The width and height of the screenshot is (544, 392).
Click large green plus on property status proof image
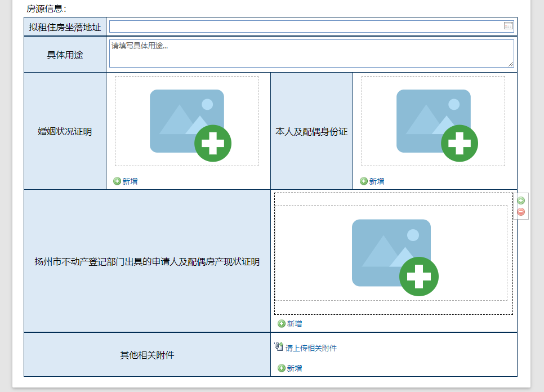click(418, 276)
